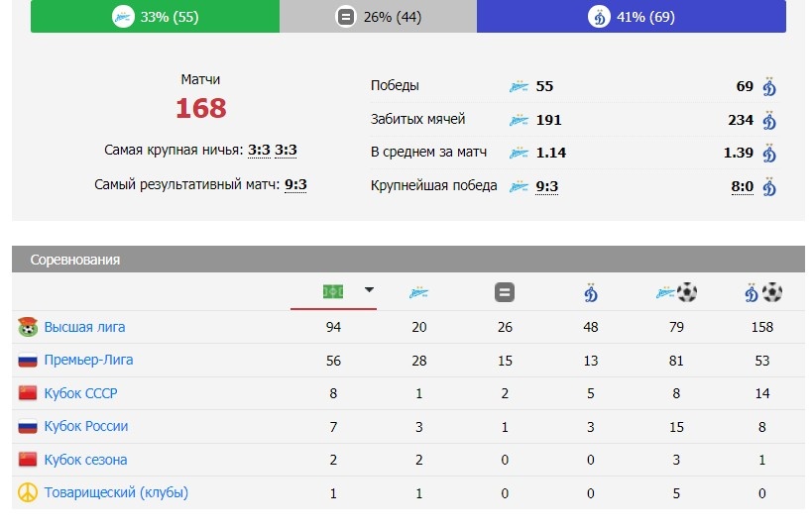Click the USSR flag beside Кубок сезона
Screen dimensions: 812x529
click(28, 460)
